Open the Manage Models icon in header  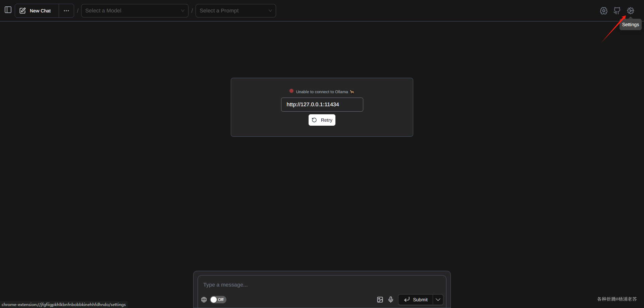coord(604,11)
